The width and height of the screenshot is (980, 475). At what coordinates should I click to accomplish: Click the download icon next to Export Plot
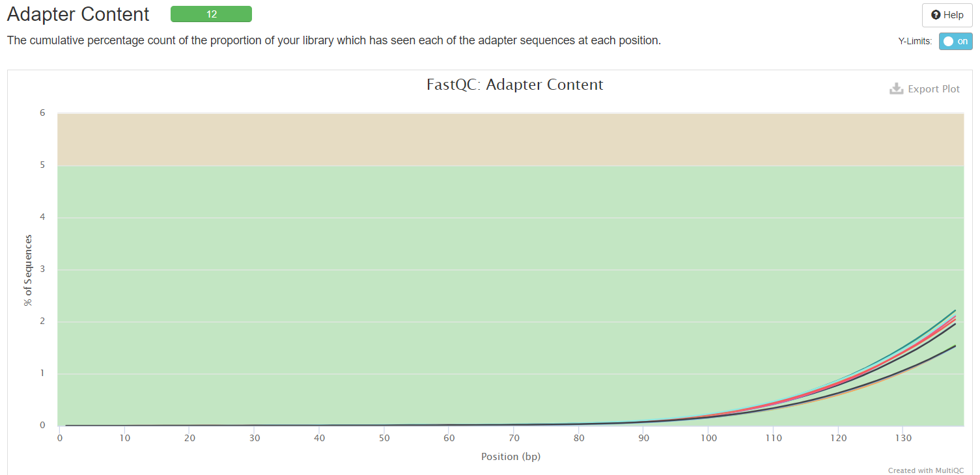(897, 88)
